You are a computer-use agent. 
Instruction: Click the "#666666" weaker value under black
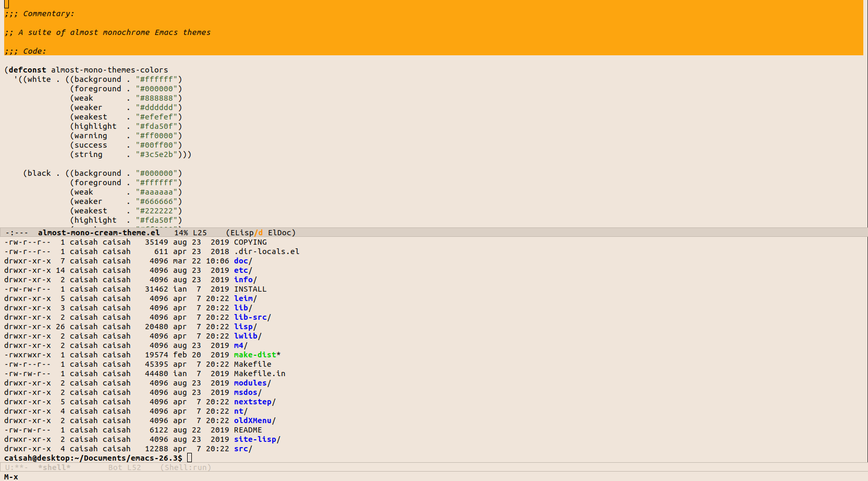pos(157,201)
